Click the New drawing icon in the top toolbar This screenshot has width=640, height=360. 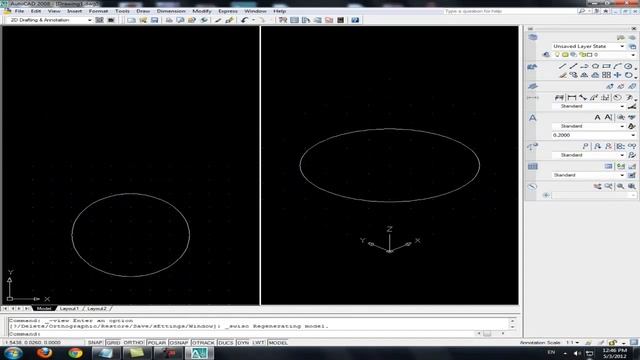tap(131, 20)
